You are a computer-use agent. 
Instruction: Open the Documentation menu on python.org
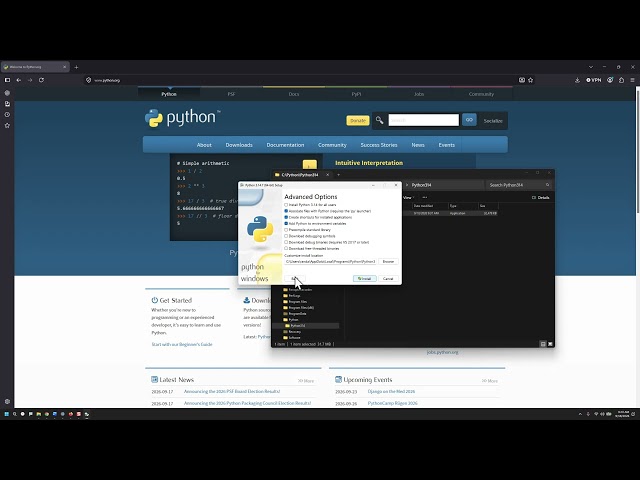coord(285,145)
